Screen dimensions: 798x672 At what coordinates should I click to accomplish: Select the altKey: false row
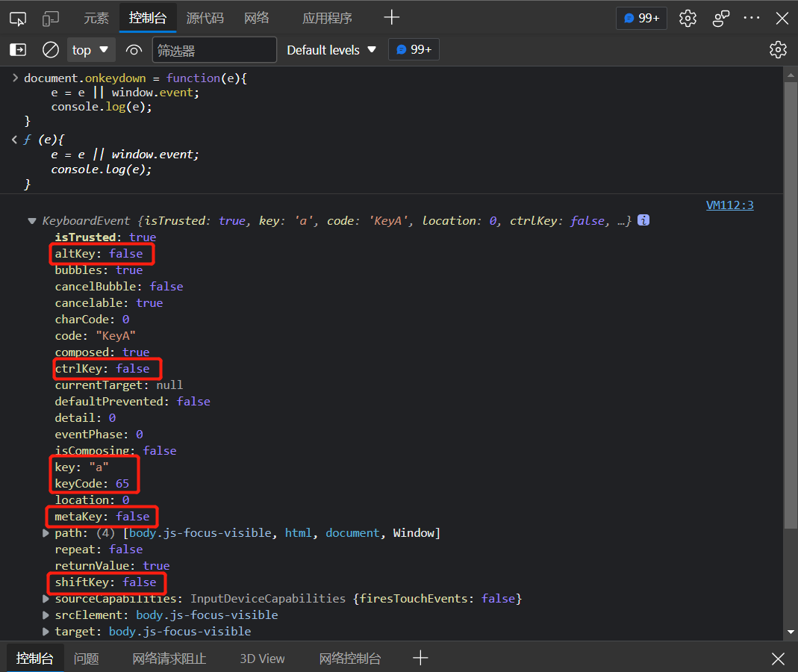[x=99, y=254]
